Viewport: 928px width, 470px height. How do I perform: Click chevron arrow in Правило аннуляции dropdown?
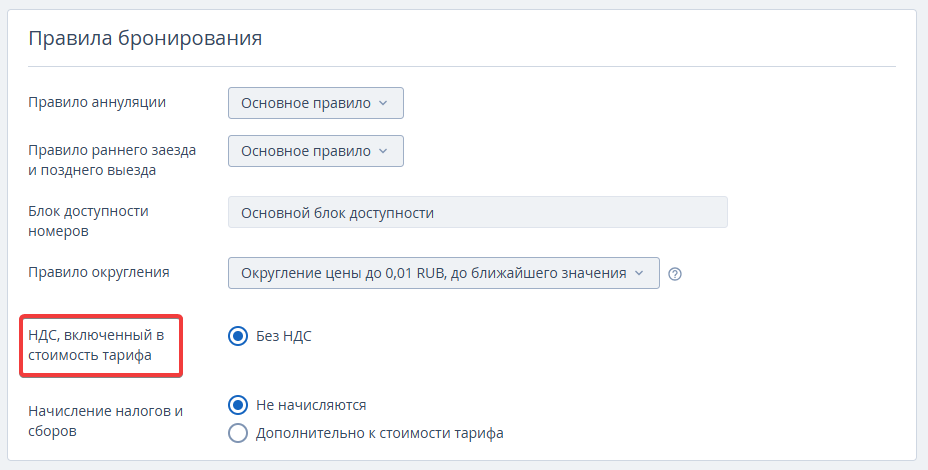pyautogui.click(x=383, y=103)
